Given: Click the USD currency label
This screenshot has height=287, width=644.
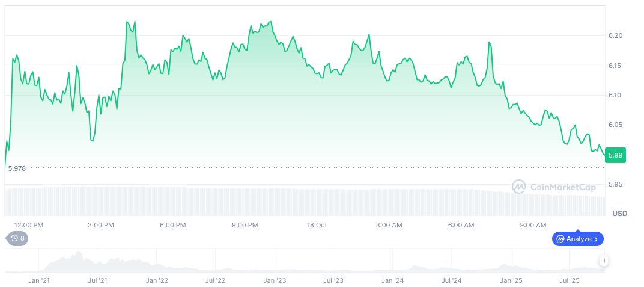Looking at the screenshot, I should click(619, 214).
